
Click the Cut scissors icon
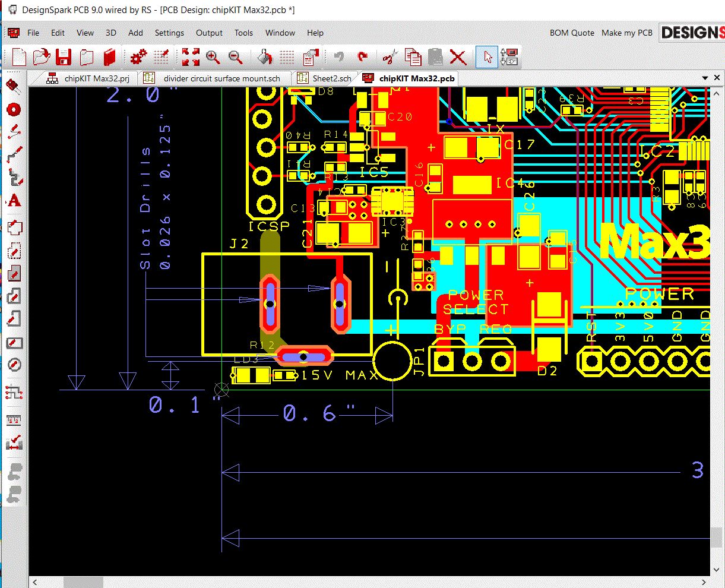tap(390, 57)
